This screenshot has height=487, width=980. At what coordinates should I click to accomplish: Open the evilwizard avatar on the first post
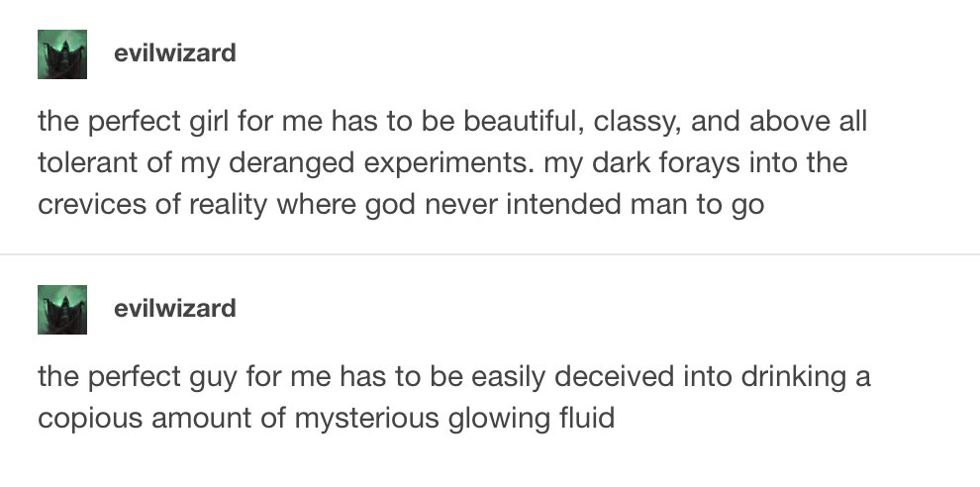[x=62, y=54]
